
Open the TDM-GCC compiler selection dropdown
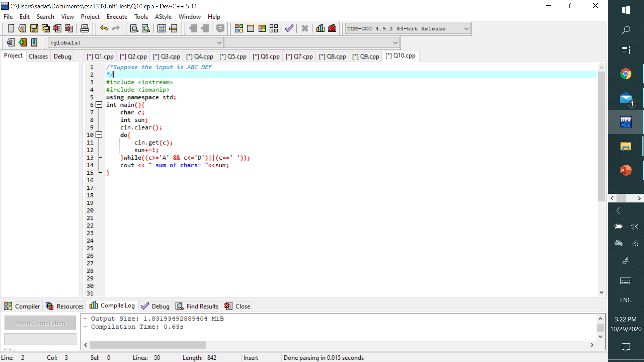(466, 29)
